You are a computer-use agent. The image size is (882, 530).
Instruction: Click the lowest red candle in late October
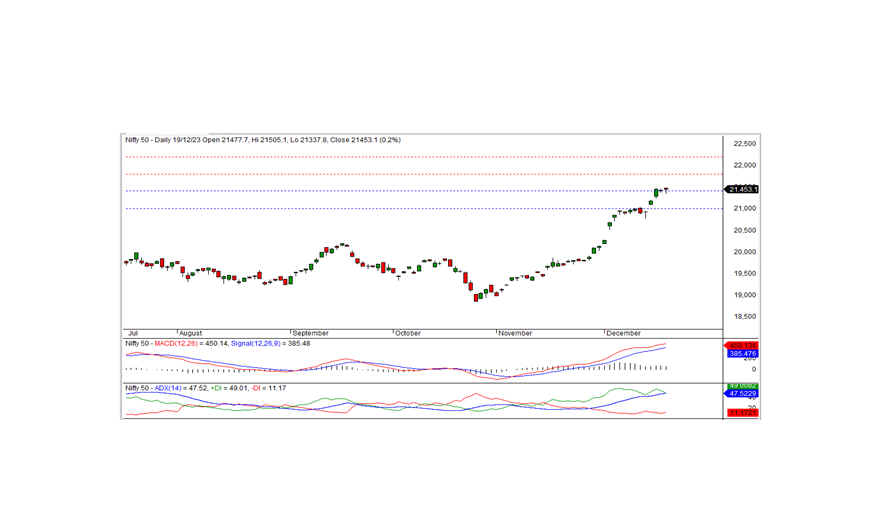pos(475,297)
